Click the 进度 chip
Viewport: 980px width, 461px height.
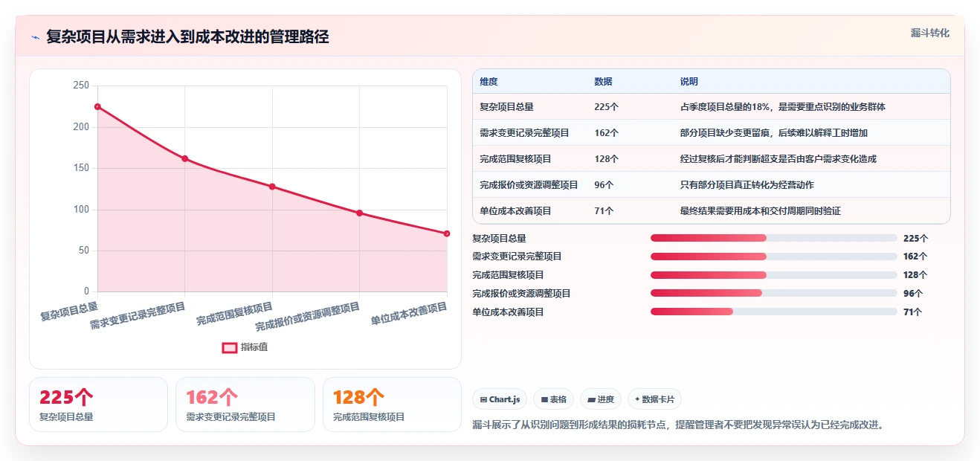[x=601, y=399]
